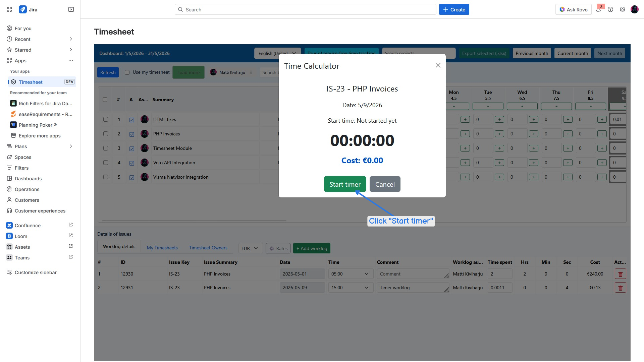Toggle Use my timesheet checkbox

click(127, 72)
